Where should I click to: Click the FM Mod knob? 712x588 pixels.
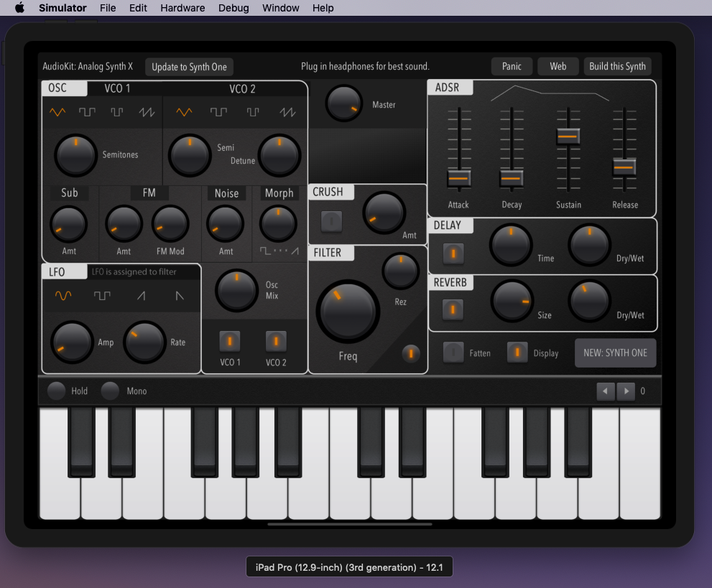pyautogui.click(x=170, y=224)
